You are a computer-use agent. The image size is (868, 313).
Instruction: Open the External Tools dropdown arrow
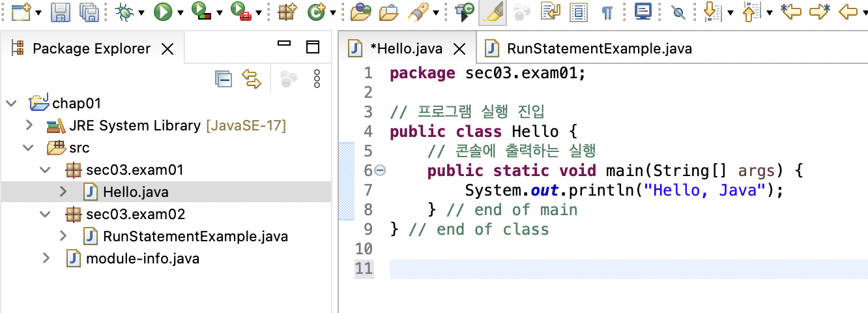pyautogui.click(x=259, y=12)
